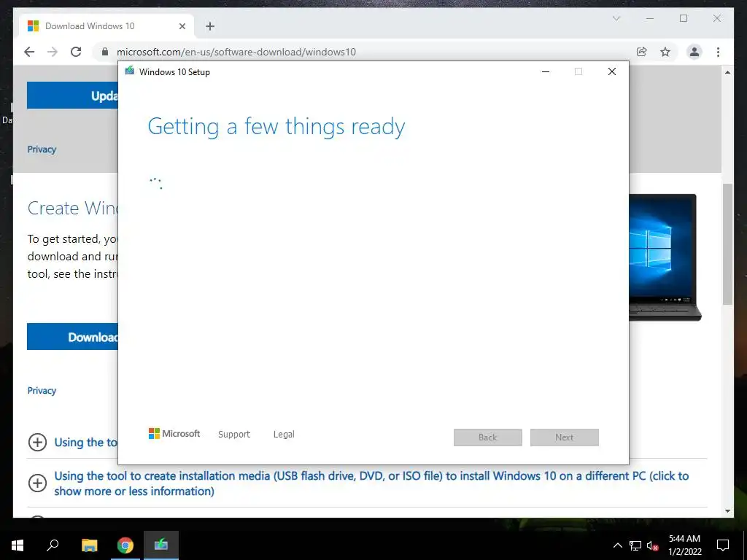747x560 pixels.
Task: Minimize the Chrome window
Action: tap(650, 18)
